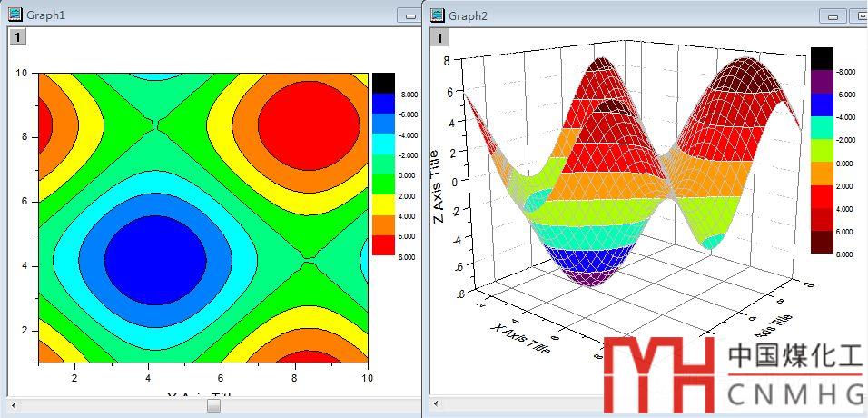Click the orange swatch in Graph2 legend

coord(821,173)
